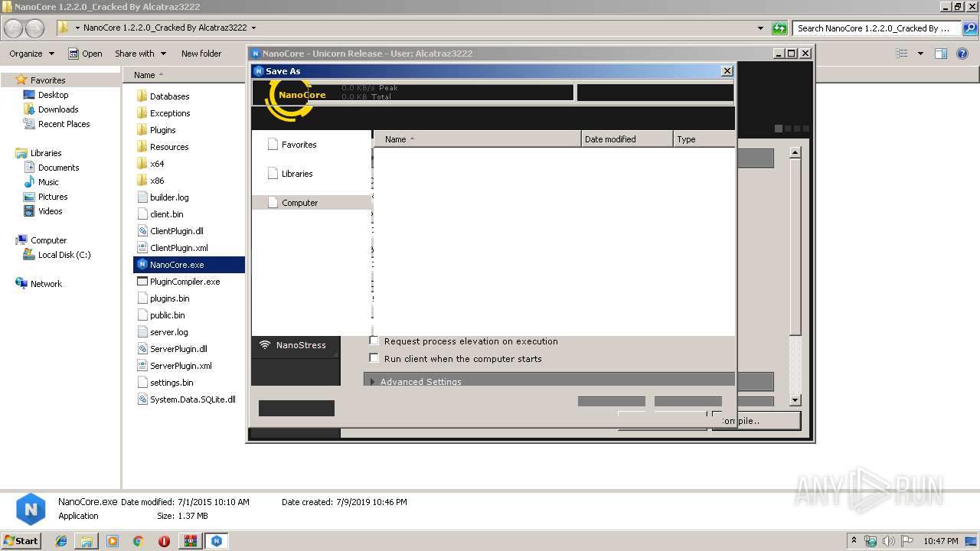Launch Opera from the taskbar
The image size is (980, 551).
(164, 541)
